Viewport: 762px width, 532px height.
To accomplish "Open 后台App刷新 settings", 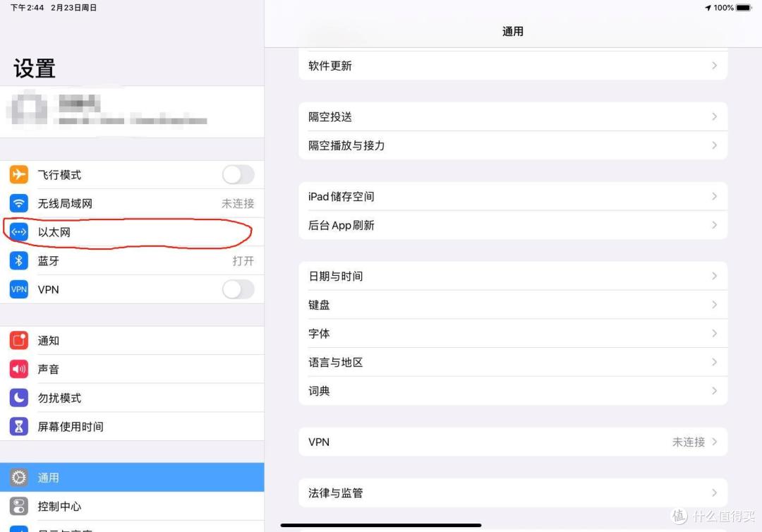I will [513, 225].
